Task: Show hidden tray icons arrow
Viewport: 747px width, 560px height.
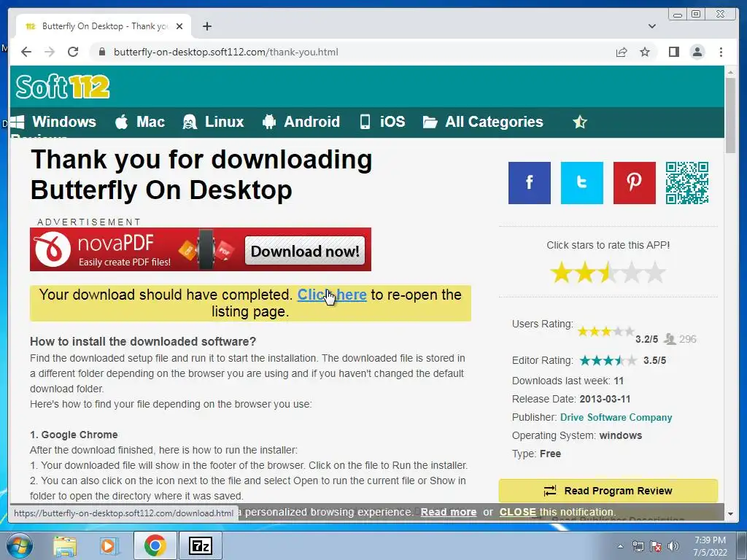Action: (620, 546)
